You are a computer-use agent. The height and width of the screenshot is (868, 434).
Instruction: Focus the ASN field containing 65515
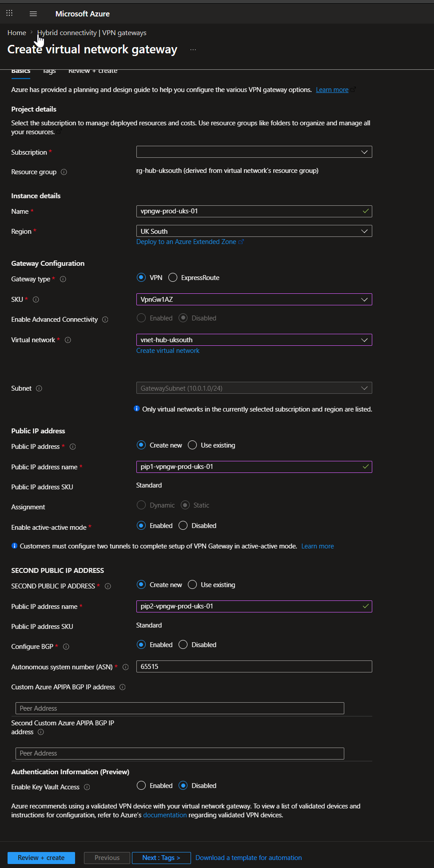(x=254, y=667)
